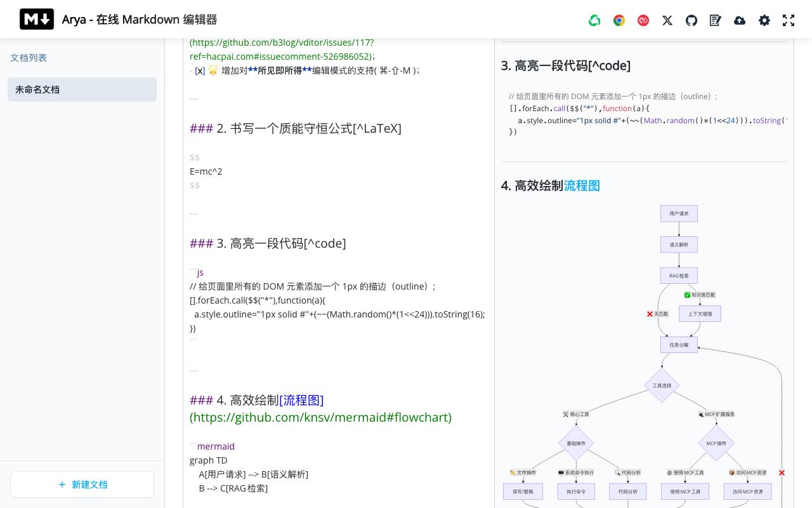Click the 执行命令 flowchart node
The width and height of the screenshot is (812, 508).
(x=576, y=491)
